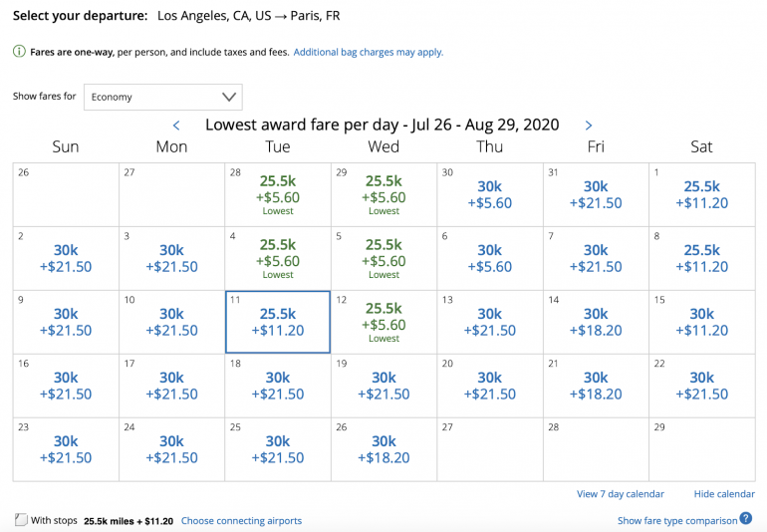Pick August 14 Friday 30k fare
Screen dimensions: 767x532
click(596, 322)
